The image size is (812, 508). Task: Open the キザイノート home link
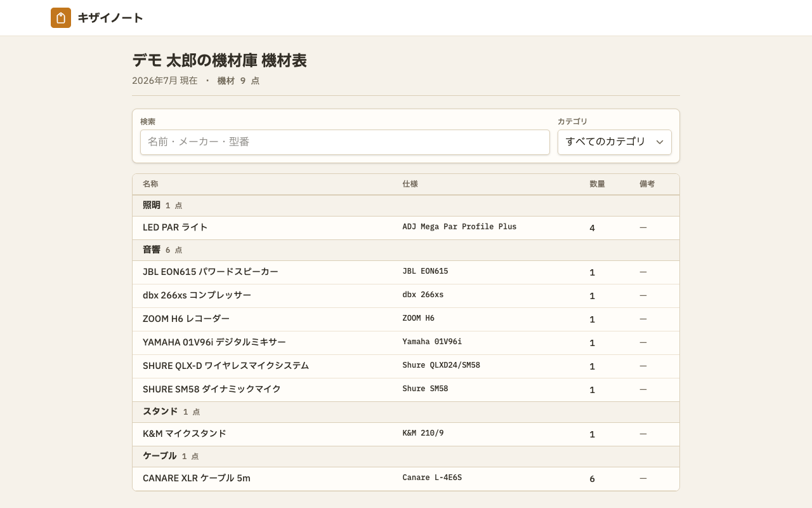coord(97,18)
